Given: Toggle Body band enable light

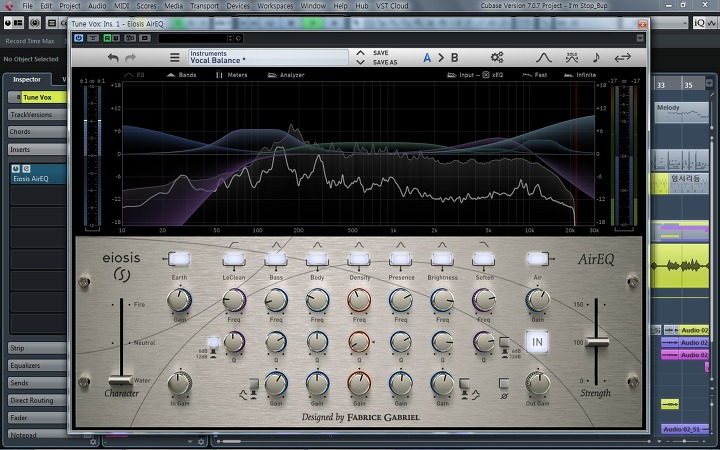Looking at the screenshot, I should point(317,259).
